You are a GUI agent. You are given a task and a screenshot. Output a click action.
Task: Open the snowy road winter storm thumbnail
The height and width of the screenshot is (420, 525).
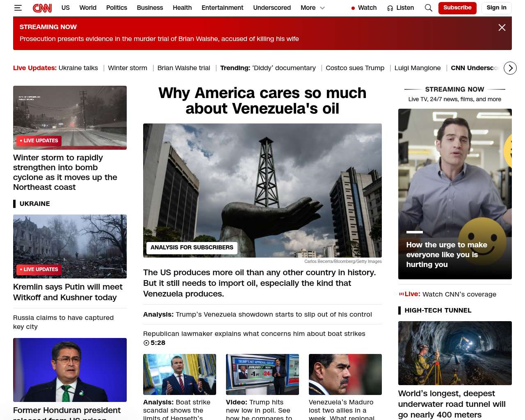(70, 118)
